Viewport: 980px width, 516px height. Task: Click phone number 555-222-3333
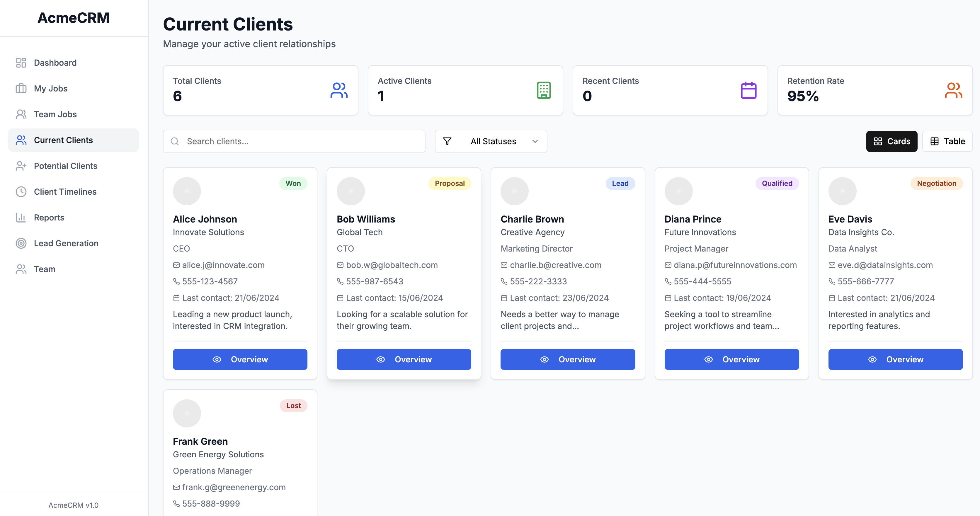click(538, 281)
